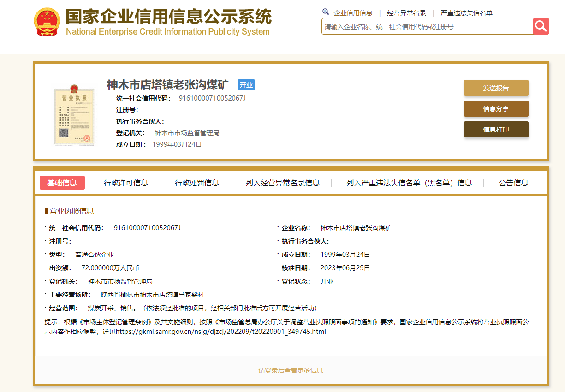Select the 经营异常名录 search category
This screenshot has width=565, height=392.
click(406, 13)
